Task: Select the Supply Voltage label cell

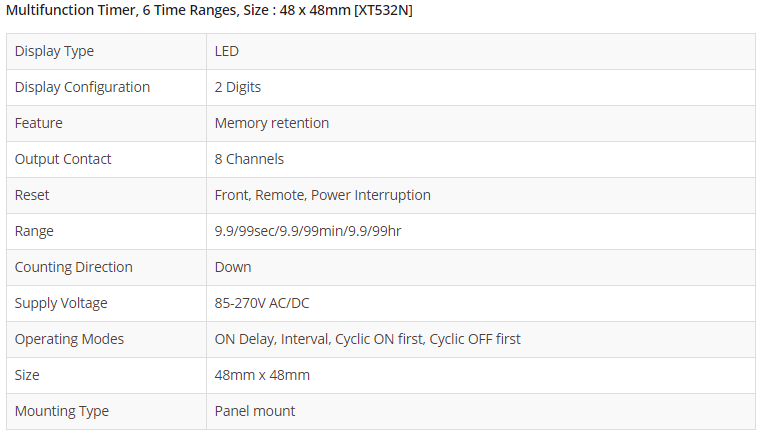Action: coord(61,303)
